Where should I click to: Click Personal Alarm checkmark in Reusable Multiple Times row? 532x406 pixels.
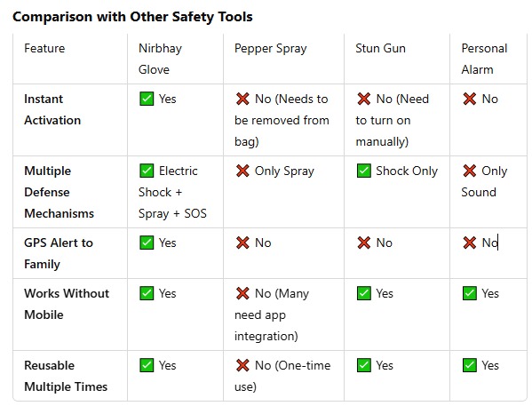(470, 365)
